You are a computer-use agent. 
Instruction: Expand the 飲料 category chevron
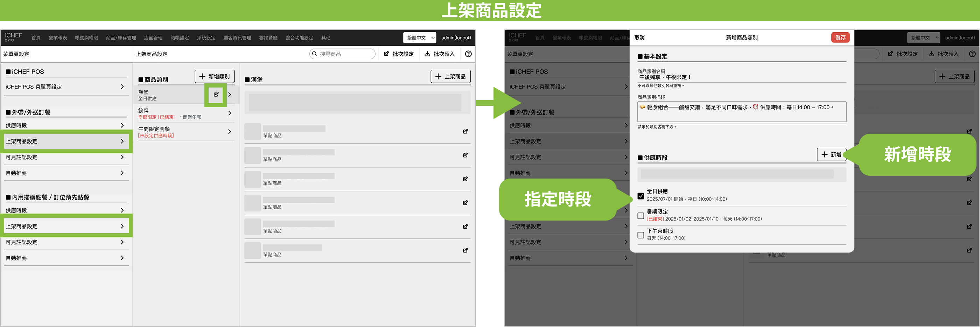[x=229, y=113]
